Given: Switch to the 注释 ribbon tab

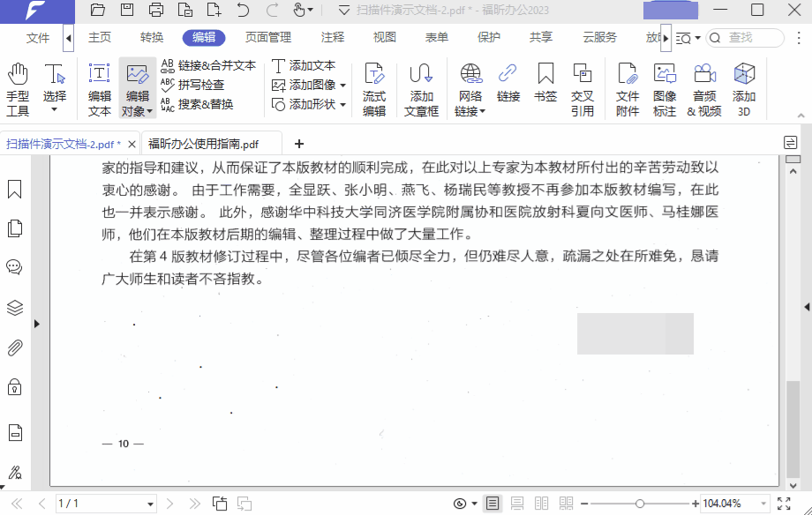Looking at the screenshot, I should coord(331,37).
